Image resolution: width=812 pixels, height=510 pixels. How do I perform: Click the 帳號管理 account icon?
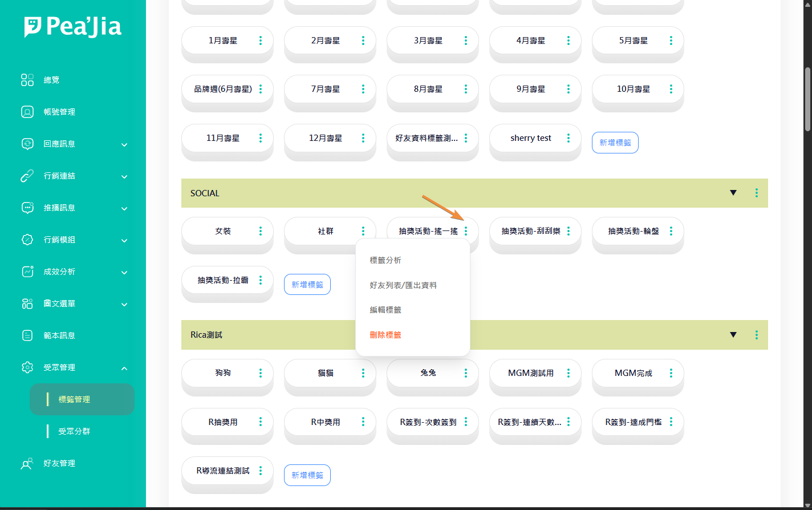click(27, 112)
